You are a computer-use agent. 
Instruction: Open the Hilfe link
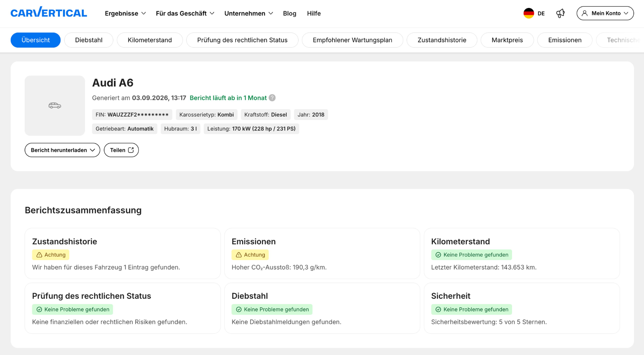pyautogui.click(x=314, y=13)
